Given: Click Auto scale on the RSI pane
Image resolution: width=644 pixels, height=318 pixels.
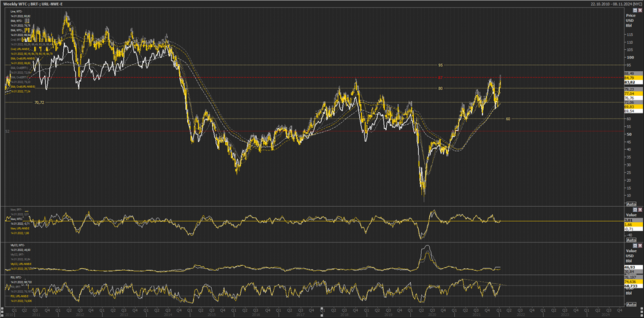Looking at the screenshot, I should (x=631, y=304).
